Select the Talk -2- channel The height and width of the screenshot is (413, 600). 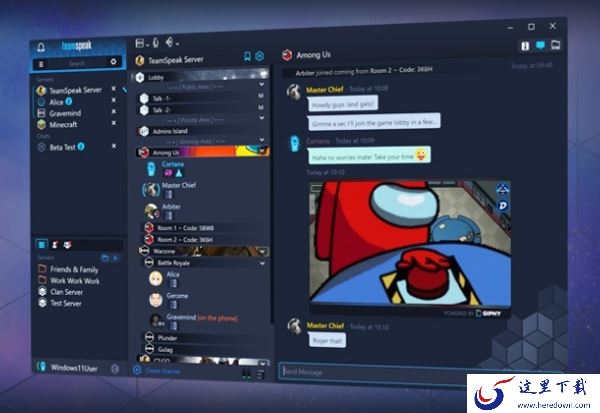pos(201,110)
